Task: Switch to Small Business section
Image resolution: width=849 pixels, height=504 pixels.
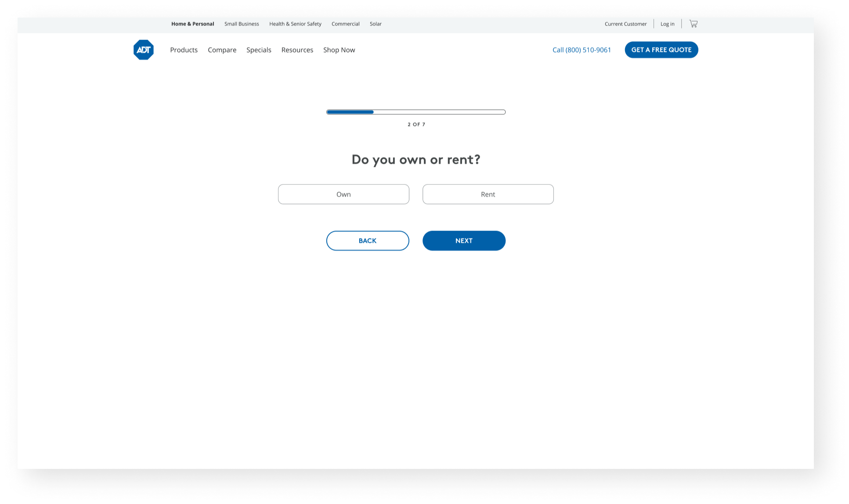Action: coord(242,24)
